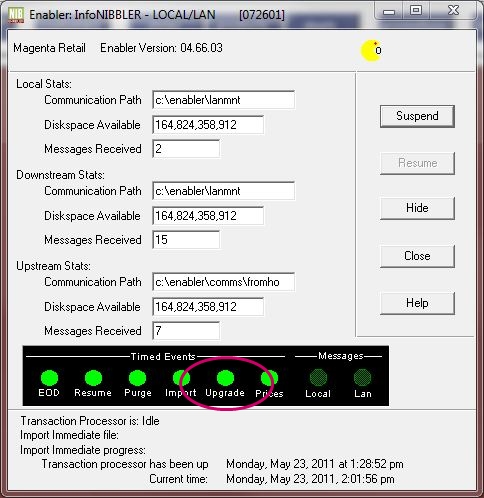484x498 pixels.
Task: Click Upstream Messages Received field showing 7
Action: click(186, 331)
